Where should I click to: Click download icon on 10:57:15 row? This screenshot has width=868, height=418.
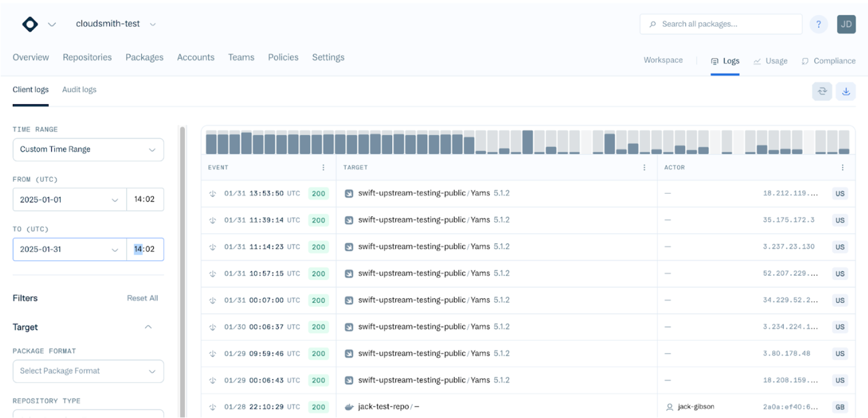pos(212,274)
